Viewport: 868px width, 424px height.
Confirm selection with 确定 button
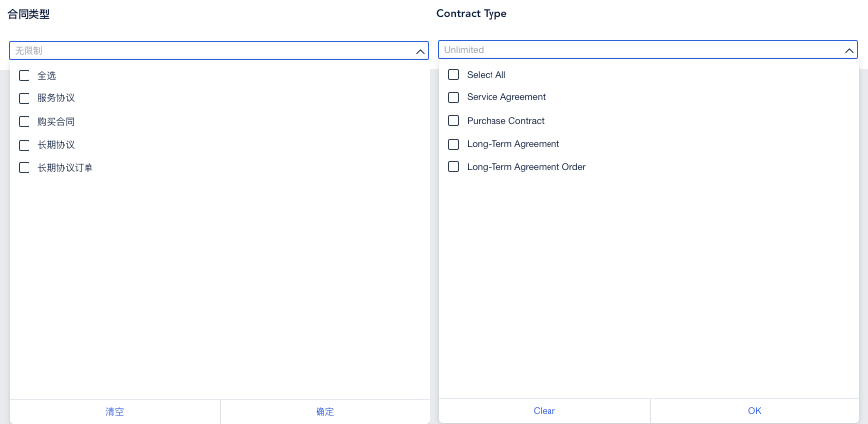pyautogui.click(x=324, y=412)
